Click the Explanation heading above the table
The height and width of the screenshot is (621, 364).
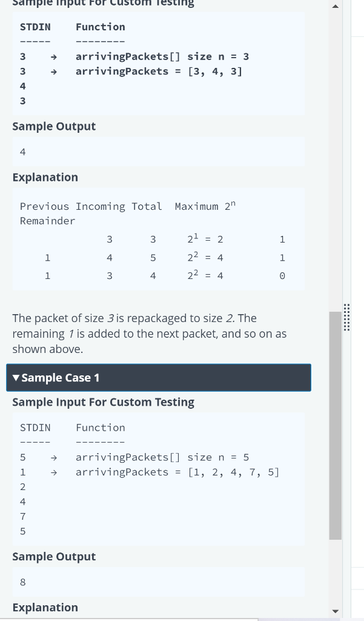[45, 177]
